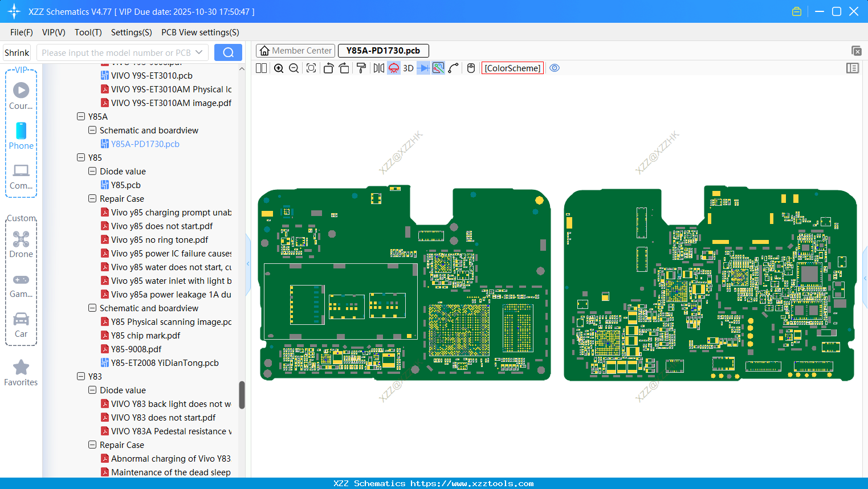Toggle the diode mode button

tap(423, 68)
